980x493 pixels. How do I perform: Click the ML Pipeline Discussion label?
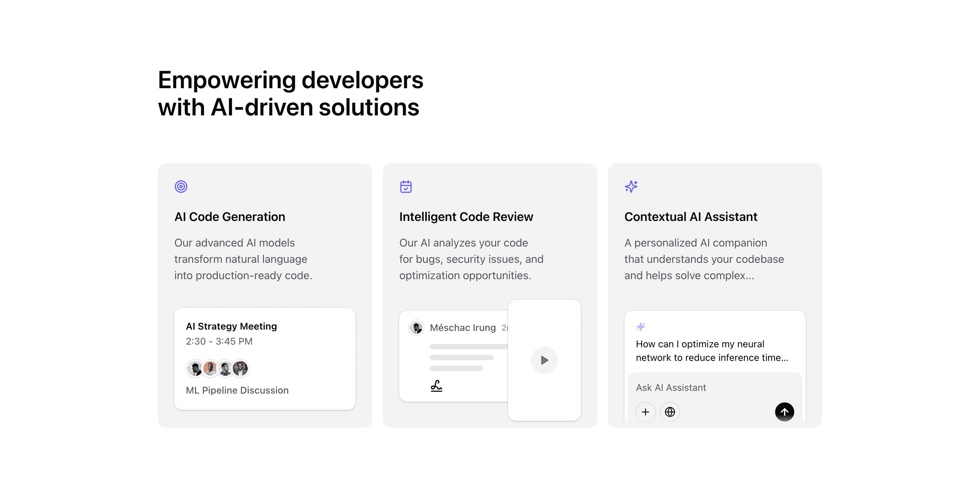[x=237, y=390]
